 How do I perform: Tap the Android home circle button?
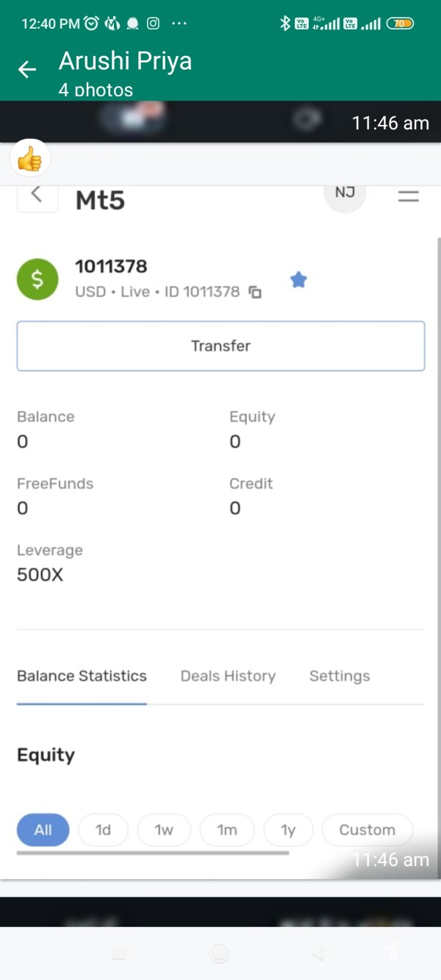click(x=219, y=954)
